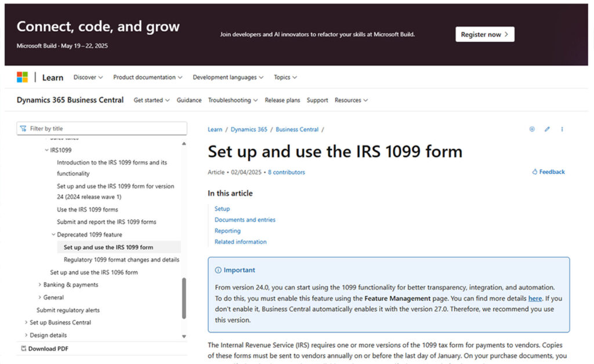Click the sidebar scroll up arrow
Screen dimensions: 594x364
184,144
